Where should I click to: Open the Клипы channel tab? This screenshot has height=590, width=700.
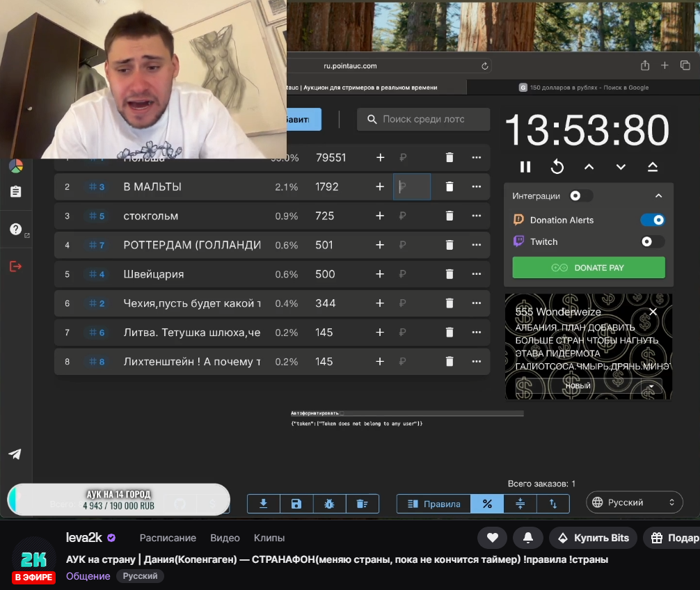pos(269,539)
